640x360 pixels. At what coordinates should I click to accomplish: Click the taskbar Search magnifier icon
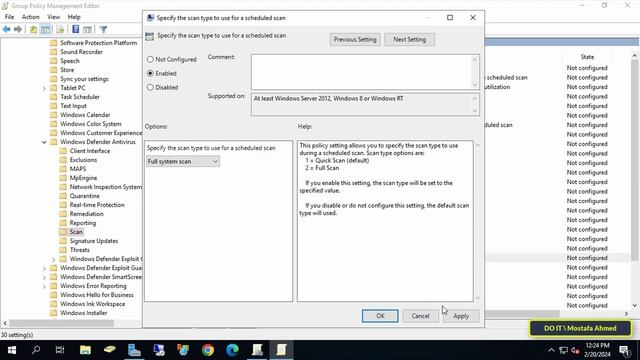point(36,350)
